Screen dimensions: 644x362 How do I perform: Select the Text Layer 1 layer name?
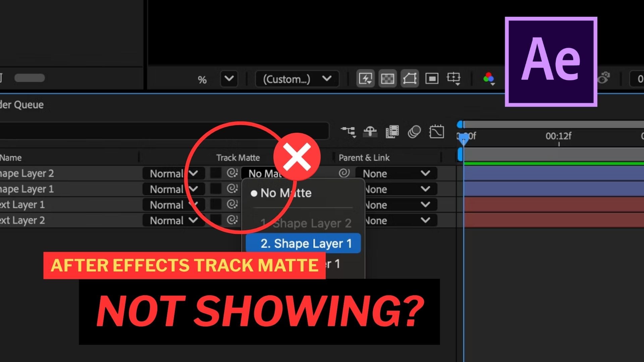[x=22, y=204]
